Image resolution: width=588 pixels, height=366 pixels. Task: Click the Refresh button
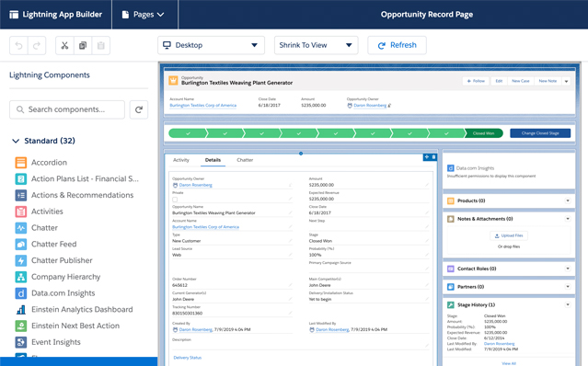(x=397, y=45)
